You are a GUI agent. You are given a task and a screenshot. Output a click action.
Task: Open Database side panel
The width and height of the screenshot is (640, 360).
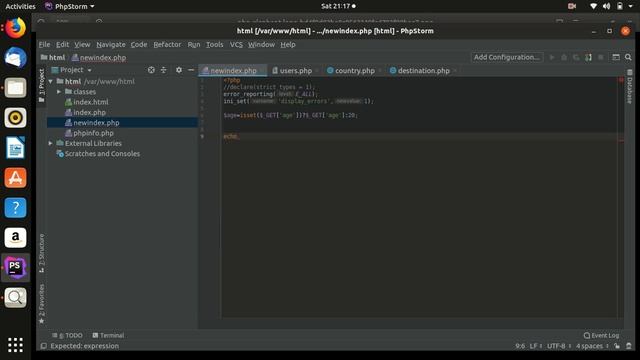(x=629, y=87)
